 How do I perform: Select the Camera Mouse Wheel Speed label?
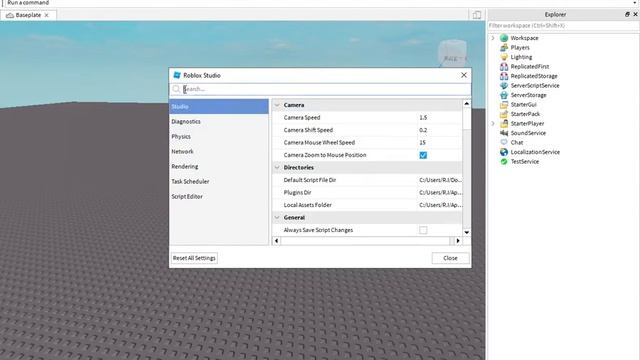coord(320,142)
